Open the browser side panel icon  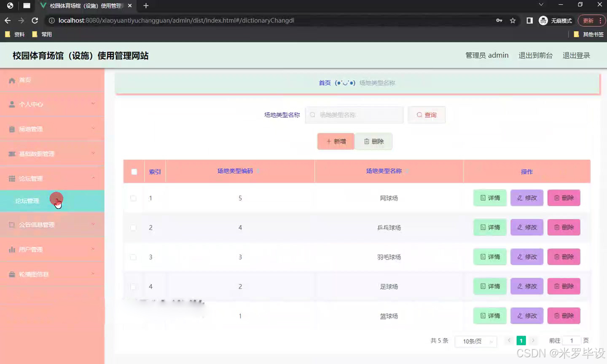[529, 20]
